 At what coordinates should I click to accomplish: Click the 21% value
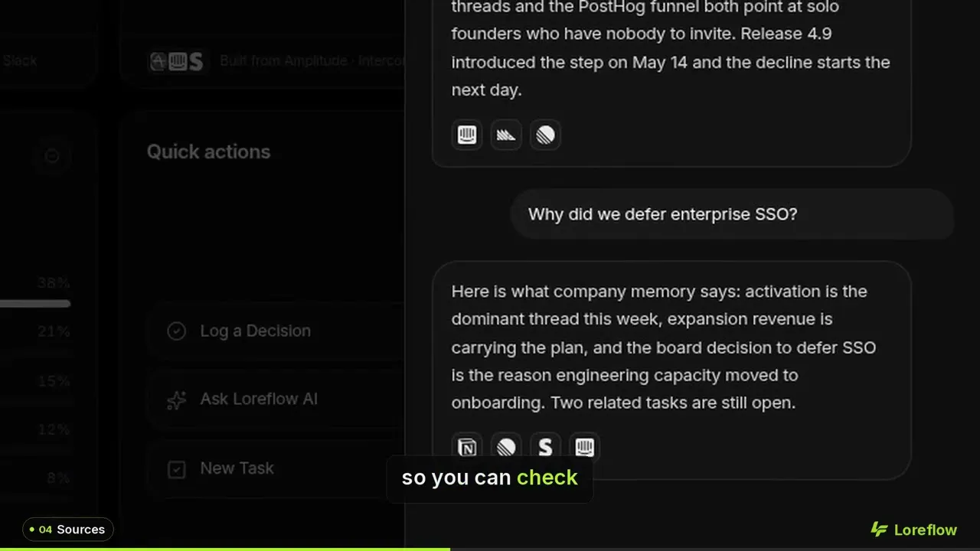(54, 331)
